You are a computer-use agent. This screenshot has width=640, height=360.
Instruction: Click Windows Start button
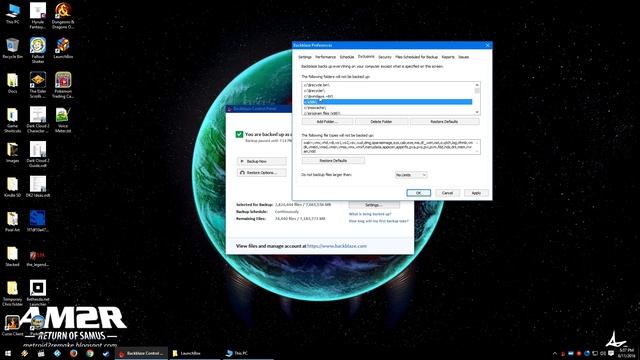(8, 353)
